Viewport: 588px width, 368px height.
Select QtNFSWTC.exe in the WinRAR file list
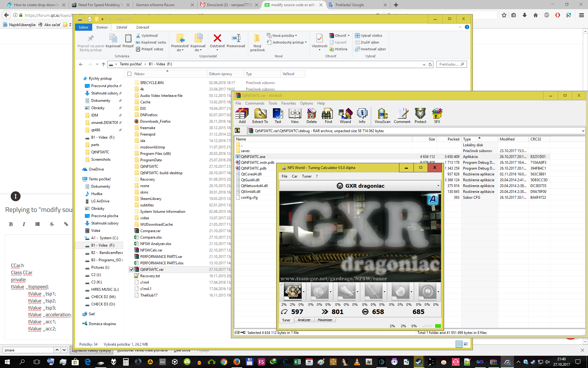pos(253,157)
